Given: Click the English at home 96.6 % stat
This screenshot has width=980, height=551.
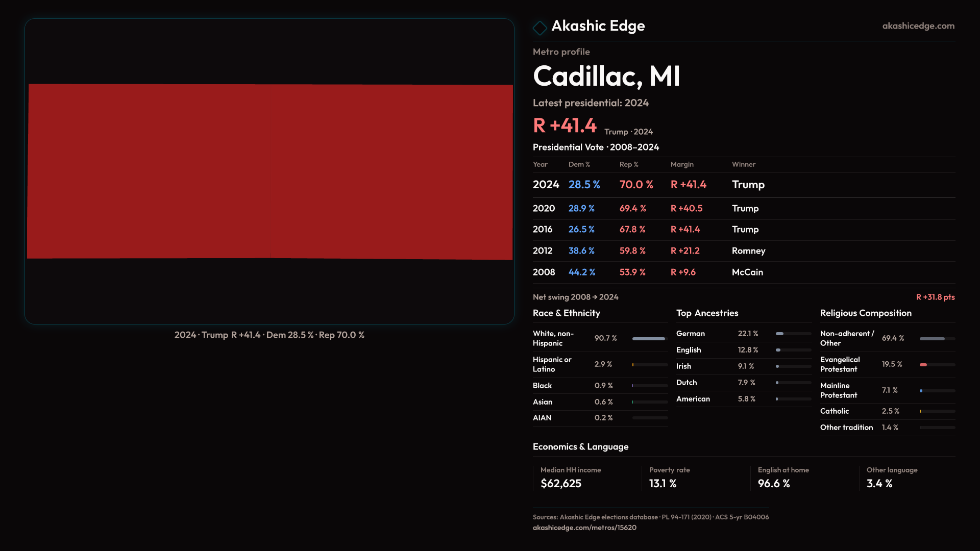Looking at the screenshot, I should click(x=774, y=484).
